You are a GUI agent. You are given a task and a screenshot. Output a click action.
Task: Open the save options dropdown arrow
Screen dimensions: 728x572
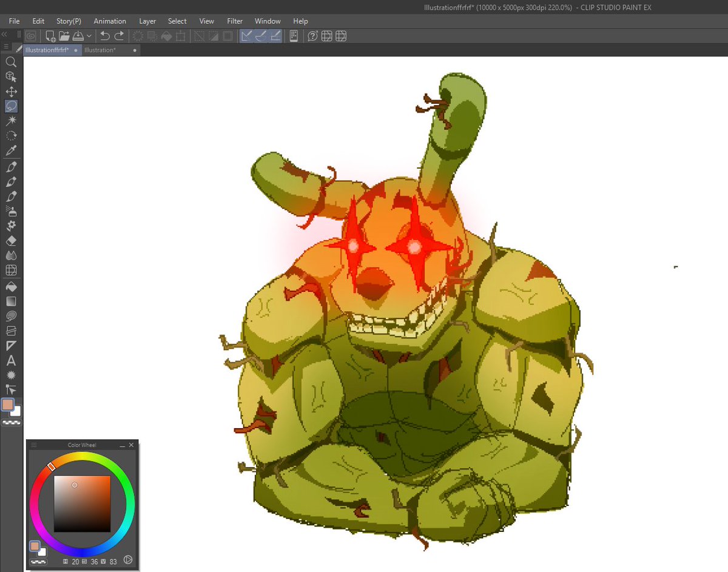[89, 36]
